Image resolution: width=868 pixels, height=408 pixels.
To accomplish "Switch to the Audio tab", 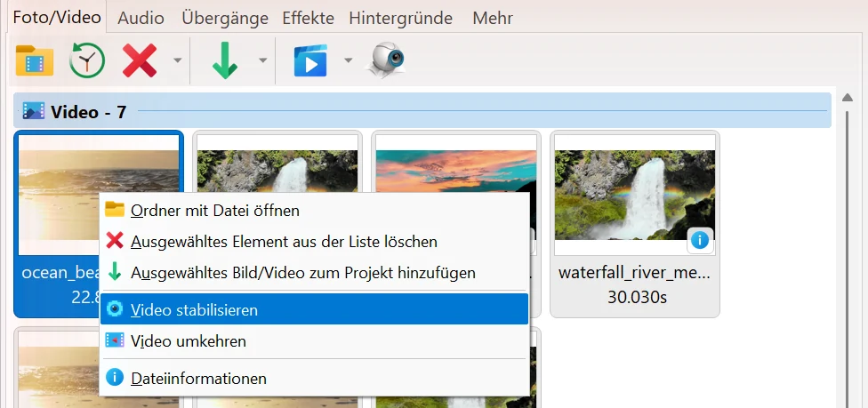I will (141, 19).
